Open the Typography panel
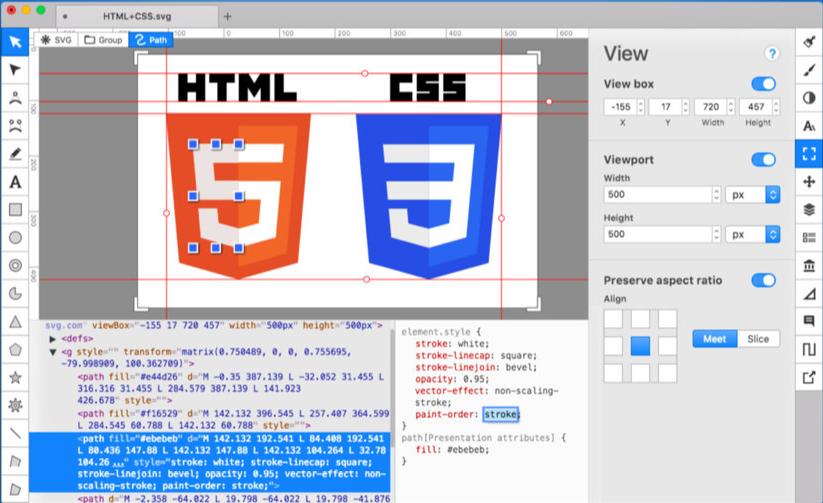 tap(808, 126)
